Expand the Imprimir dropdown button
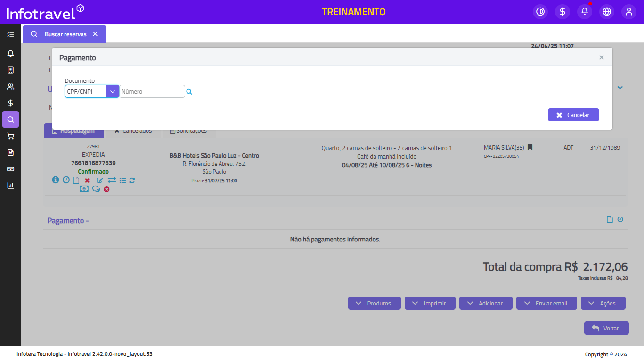Screen dimensions: 644x361 430,303
